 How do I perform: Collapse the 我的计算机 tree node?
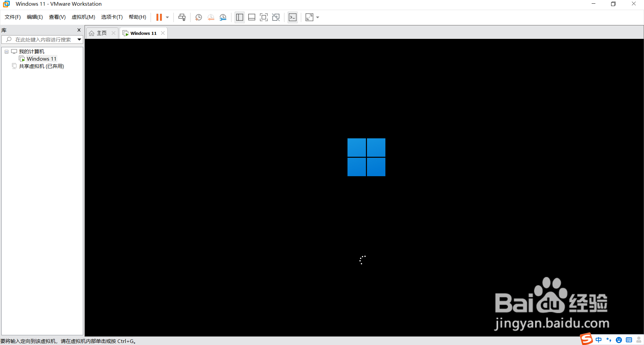point(6,52)
